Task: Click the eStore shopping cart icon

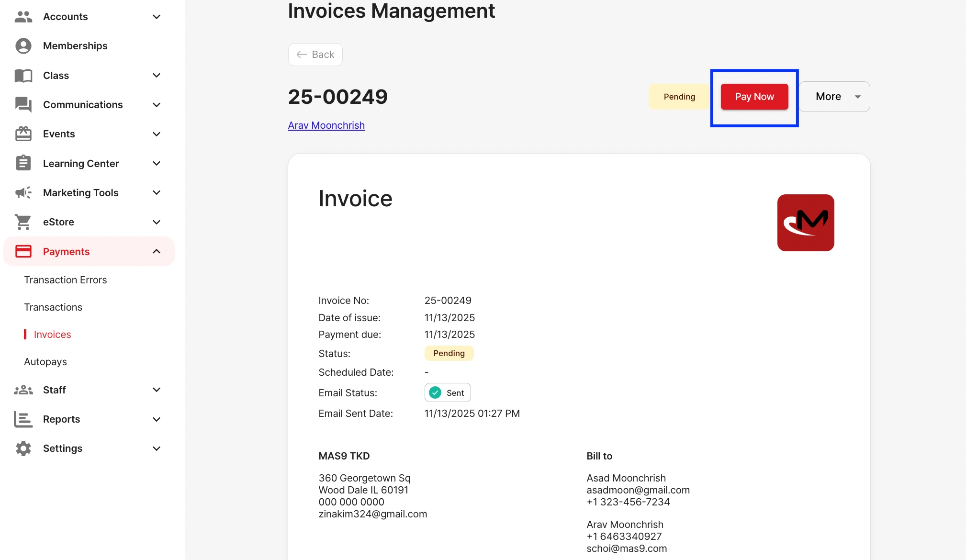Action: pyautogui.click(x=23, y=222)
